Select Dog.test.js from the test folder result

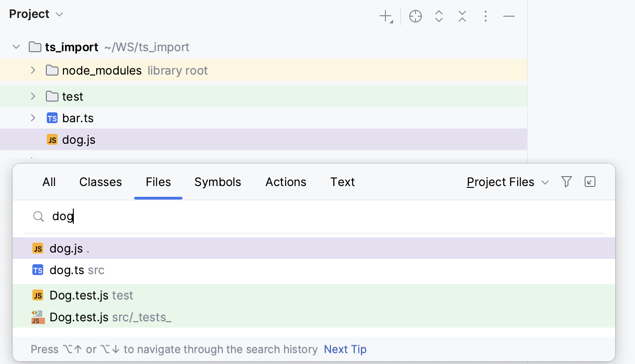tap(91, 295)
